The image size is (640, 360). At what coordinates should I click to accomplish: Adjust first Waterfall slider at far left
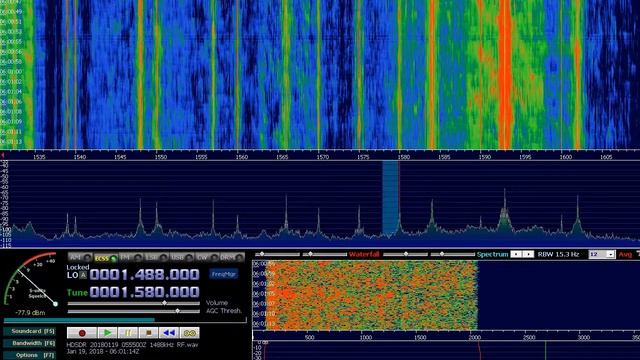[277, 254]
